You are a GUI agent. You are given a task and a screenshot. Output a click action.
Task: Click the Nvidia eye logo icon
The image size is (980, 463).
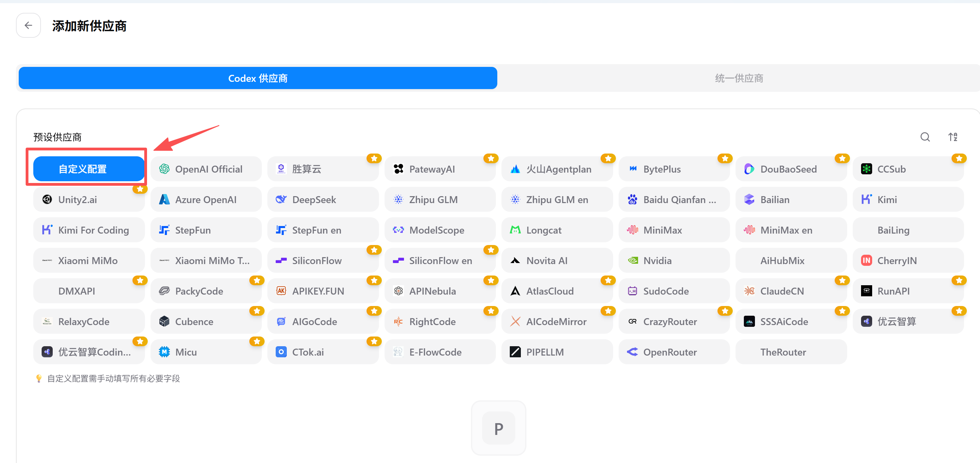pyautogui.click(x=632, y=260)
